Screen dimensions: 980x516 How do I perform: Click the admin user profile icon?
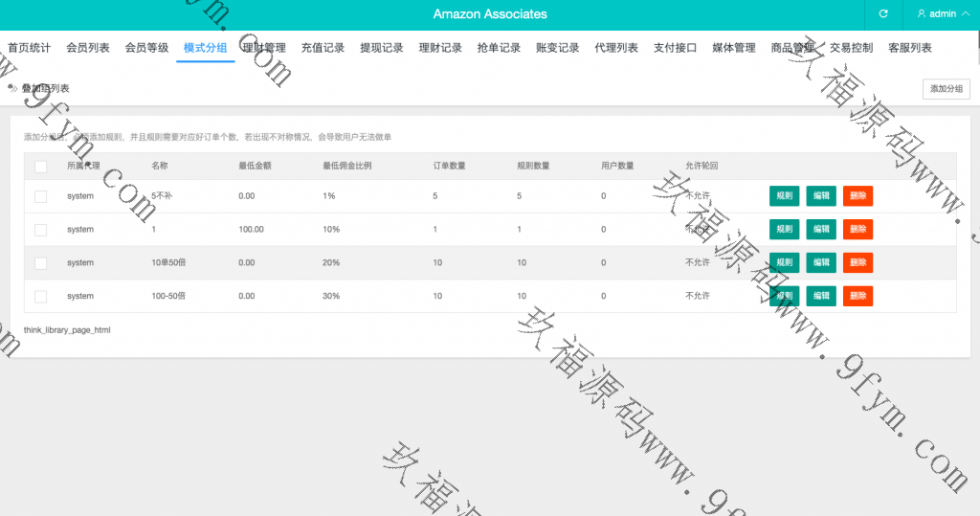pyautogui.click(x=921, y=14)
